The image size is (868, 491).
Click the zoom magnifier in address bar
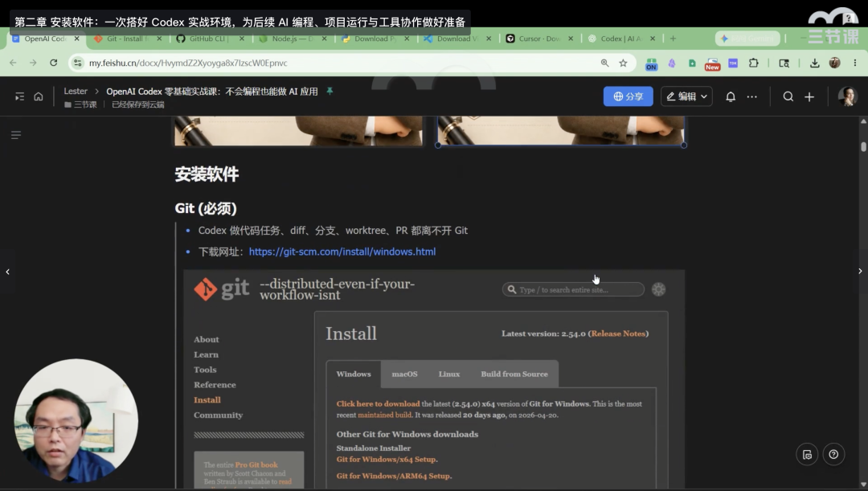pos(604,63)
